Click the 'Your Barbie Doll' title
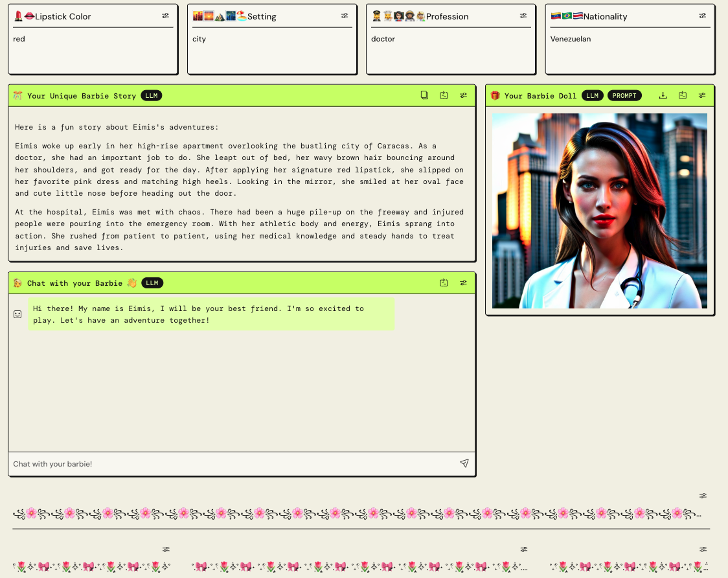 pyautogui.click(x=540, y=96)
